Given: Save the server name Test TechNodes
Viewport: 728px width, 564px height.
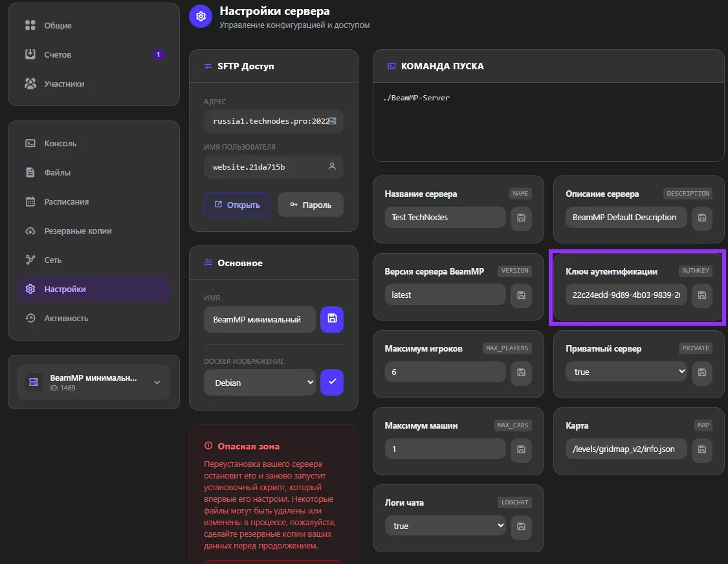Looking at the screenshot, I should coord(521,218).
